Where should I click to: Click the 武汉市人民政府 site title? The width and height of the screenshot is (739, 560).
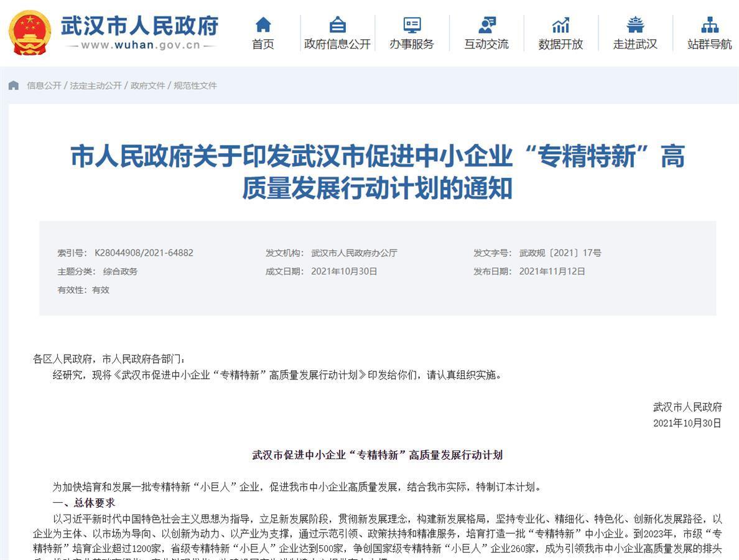click(140, 25)
